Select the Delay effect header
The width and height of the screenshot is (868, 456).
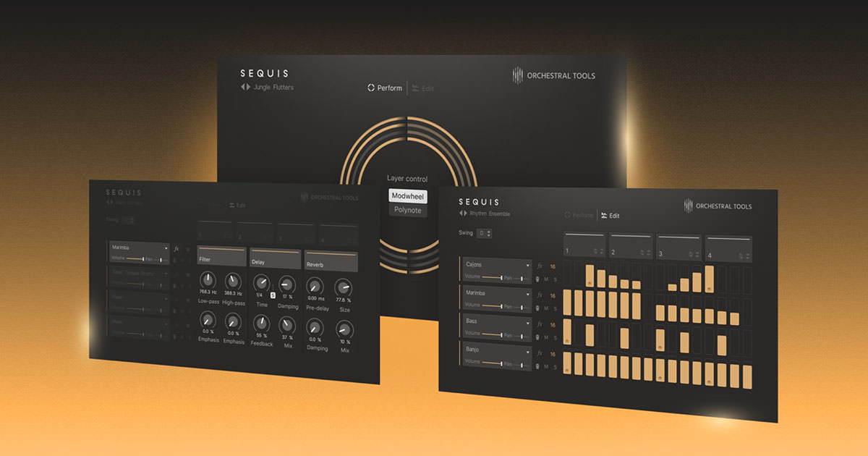[275, 260]
